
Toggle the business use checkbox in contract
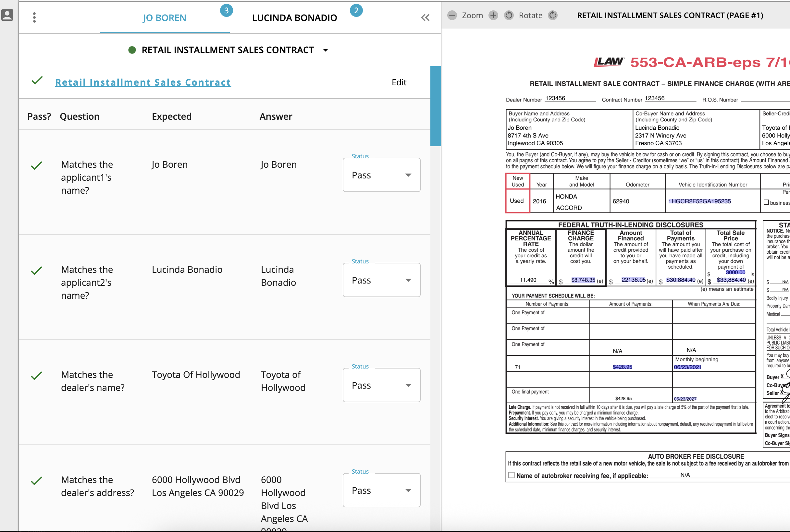766,202
